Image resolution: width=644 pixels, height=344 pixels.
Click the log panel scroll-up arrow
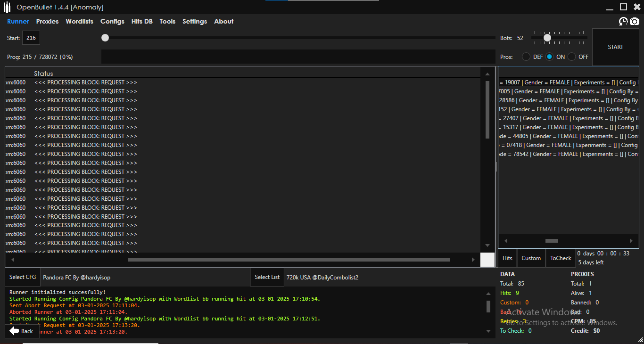(488, 294)
